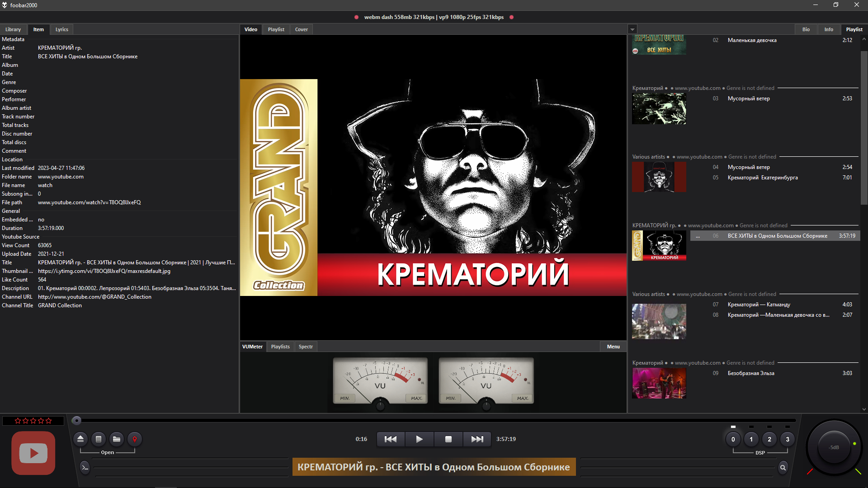Switch to DSP preset 3

pos(788,439)
